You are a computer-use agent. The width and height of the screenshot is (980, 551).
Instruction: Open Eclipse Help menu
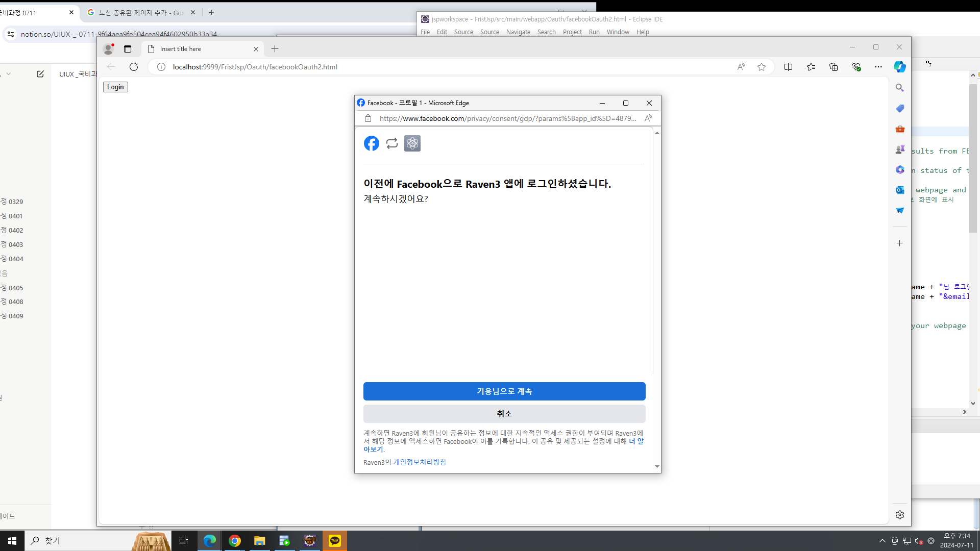[x=643, y=32]
